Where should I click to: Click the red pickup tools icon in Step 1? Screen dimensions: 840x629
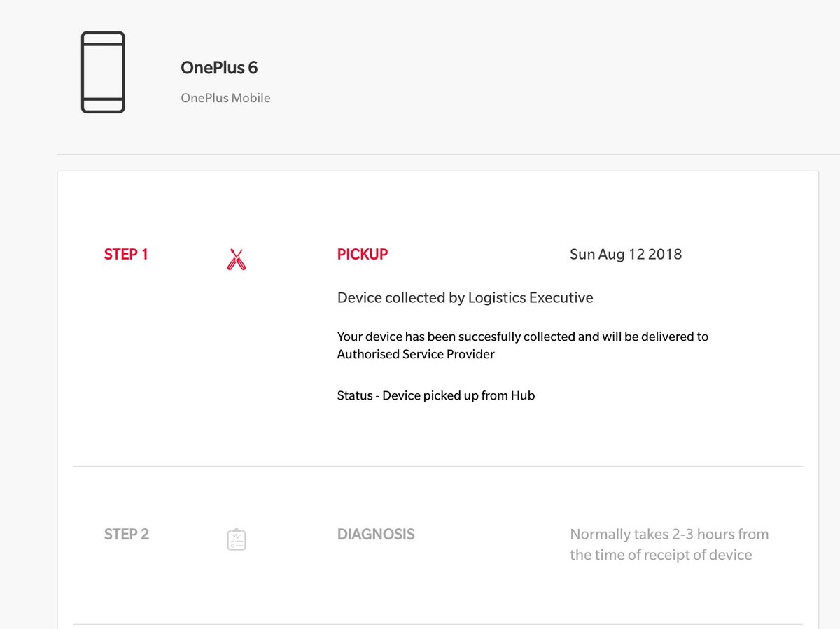pyautogui.click(x=237, y=260)
